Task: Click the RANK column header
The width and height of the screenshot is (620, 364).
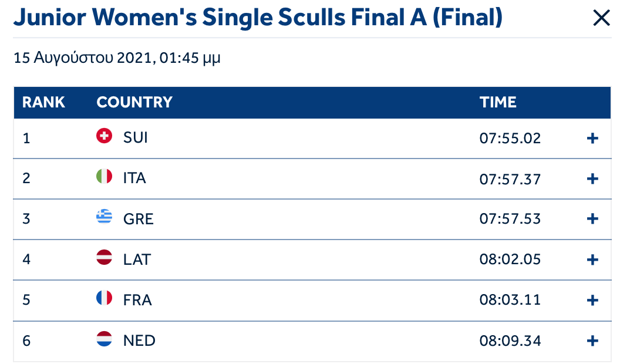Action: 43,102
